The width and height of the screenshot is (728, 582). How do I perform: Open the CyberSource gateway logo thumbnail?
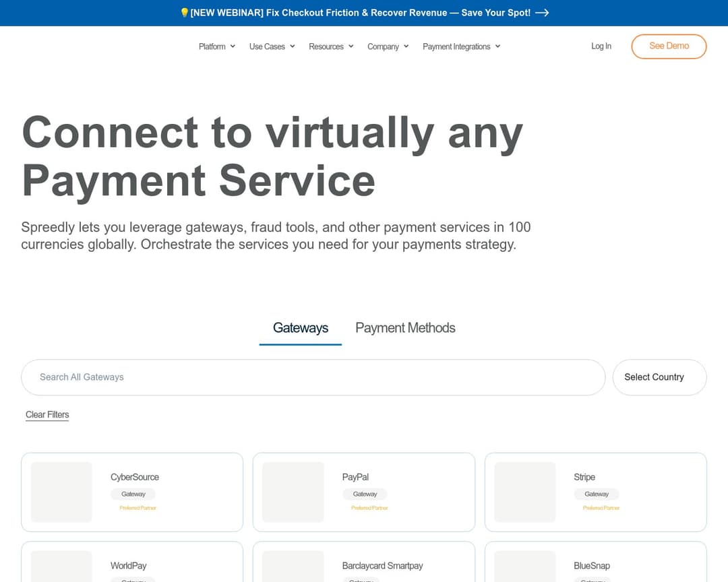[x=61, y=492]
